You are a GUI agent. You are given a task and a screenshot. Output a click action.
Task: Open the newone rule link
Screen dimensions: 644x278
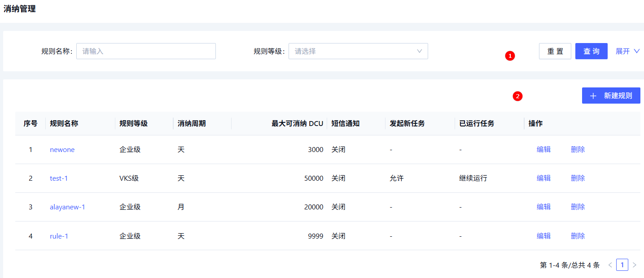pyautogui.click(x=62, y=150)
